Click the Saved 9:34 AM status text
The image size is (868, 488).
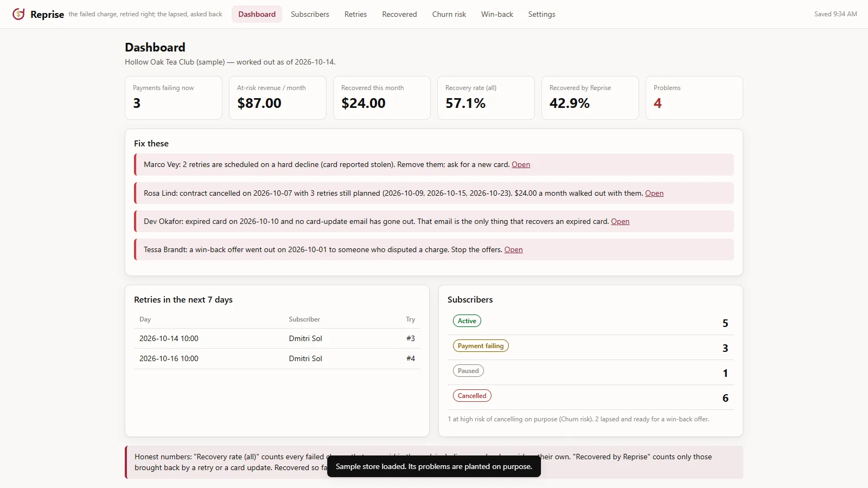tap(835, 14)
